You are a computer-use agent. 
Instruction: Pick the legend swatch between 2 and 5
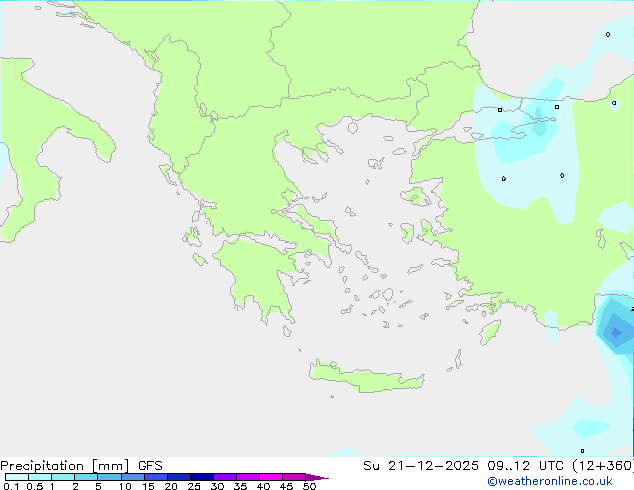coord(86,477)
